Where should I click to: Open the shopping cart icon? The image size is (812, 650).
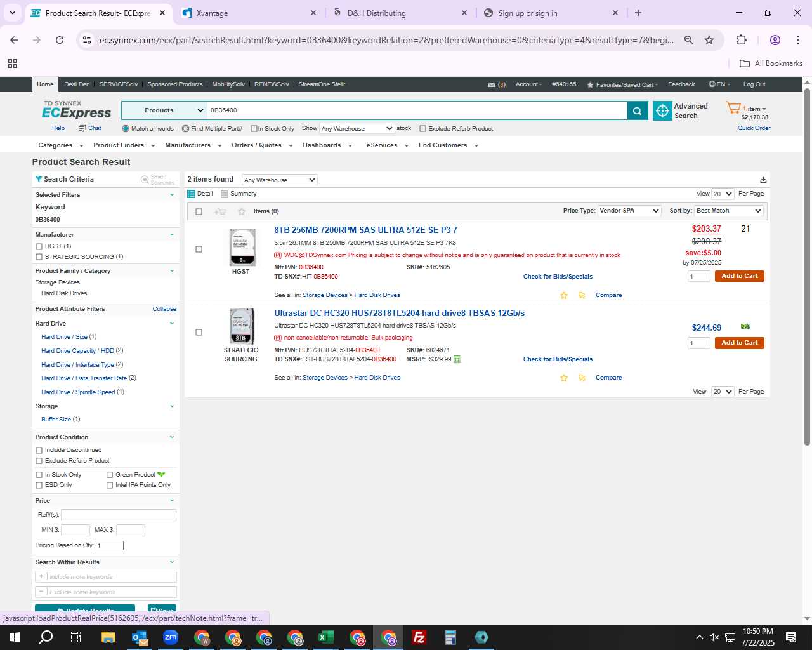(733, 108)
